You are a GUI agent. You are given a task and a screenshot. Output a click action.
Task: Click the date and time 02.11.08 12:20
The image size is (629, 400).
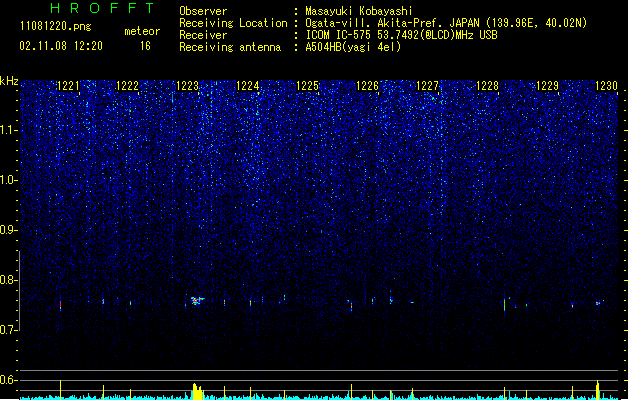point(61,46)
